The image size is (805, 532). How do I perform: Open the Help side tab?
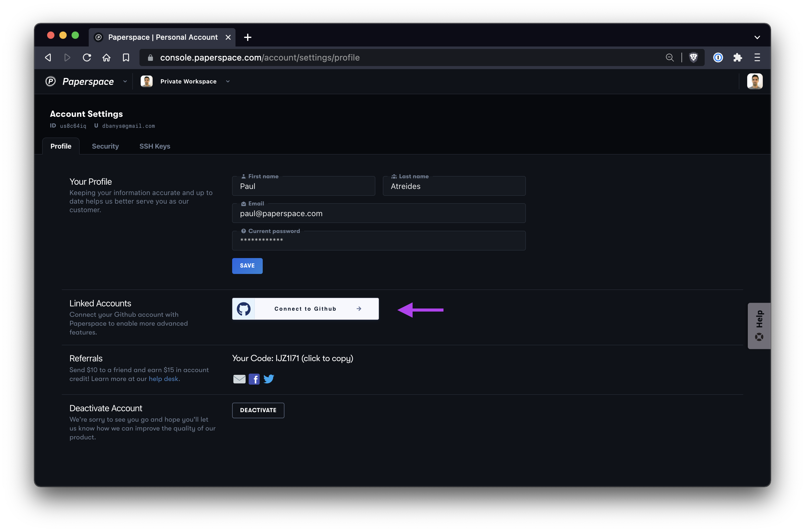click(x=759, y=326)
